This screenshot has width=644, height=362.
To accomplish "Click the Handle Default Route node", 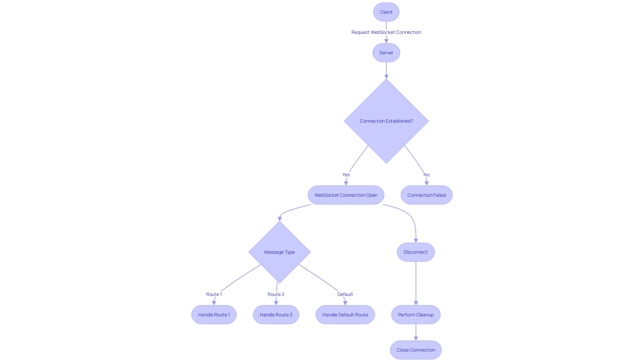I will pyautogui.click(x=345, y=314).
